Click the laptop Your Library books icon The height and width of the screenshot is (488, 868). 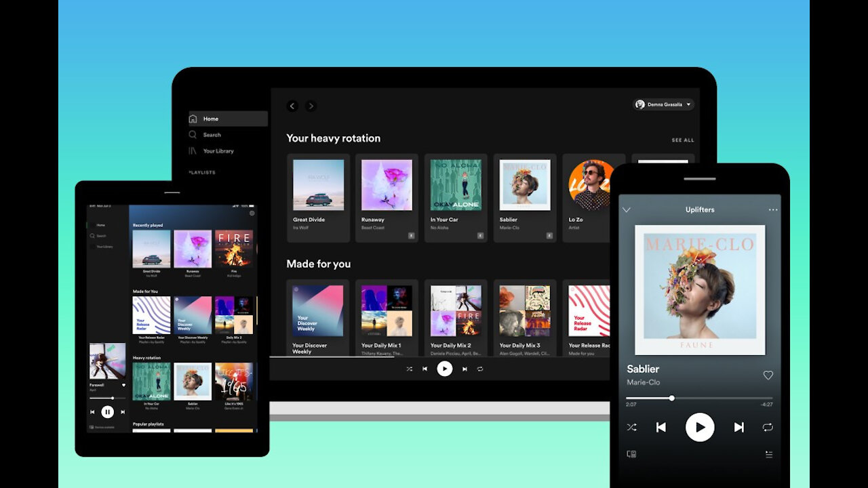pos(193,151)
